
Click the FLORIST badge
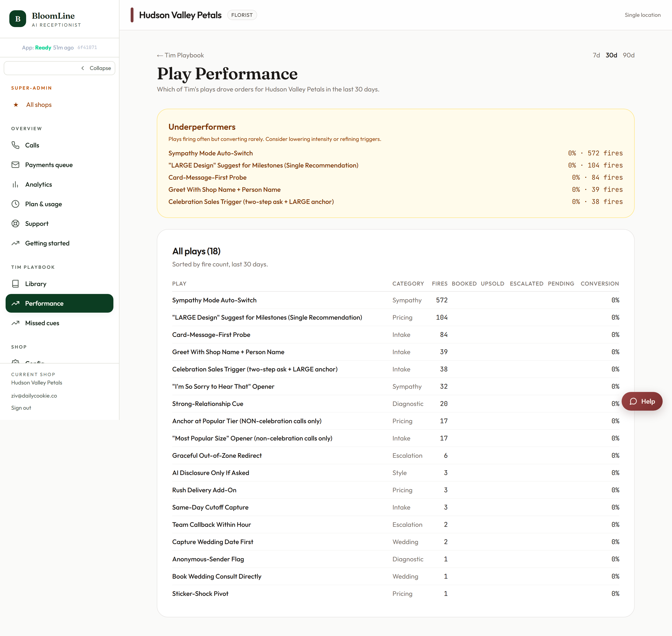click(x=242, y=15)
